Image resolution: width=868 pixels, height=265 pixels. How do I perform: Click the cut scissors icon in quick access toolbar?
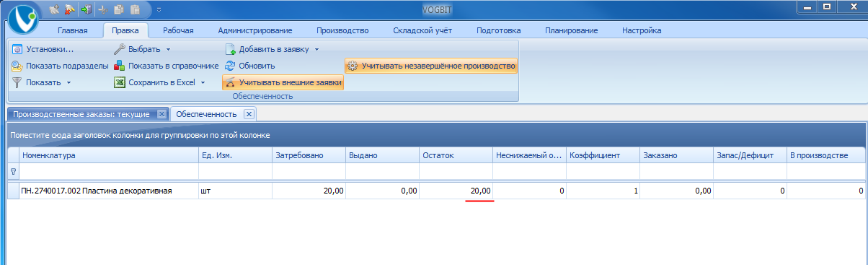point(103,9)
